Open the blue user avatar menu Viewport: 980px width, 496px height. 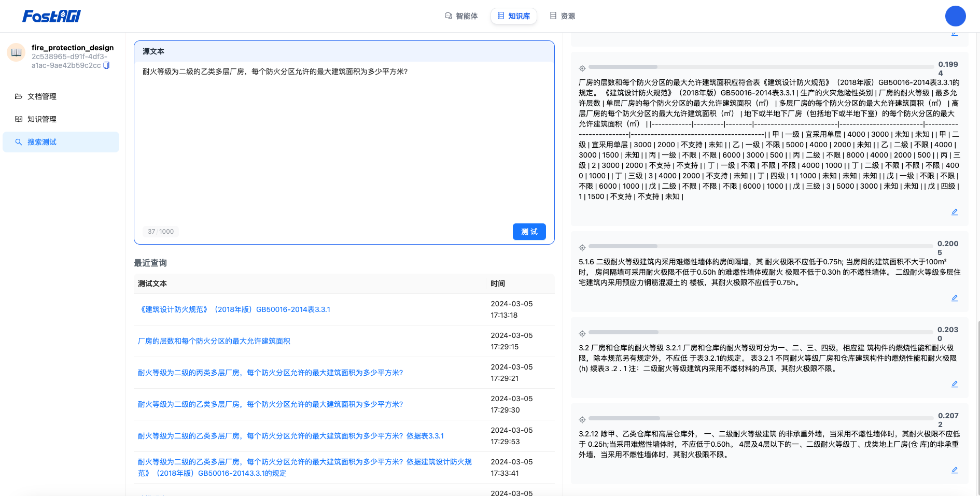pos(955,16)
